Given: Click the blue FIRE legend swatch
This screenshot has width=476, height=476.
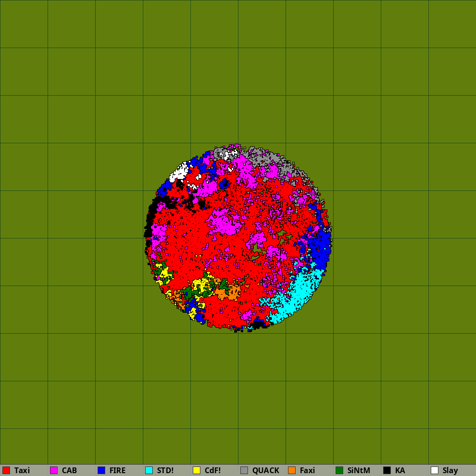Looking at the screenshot, I should pos(101,470).
